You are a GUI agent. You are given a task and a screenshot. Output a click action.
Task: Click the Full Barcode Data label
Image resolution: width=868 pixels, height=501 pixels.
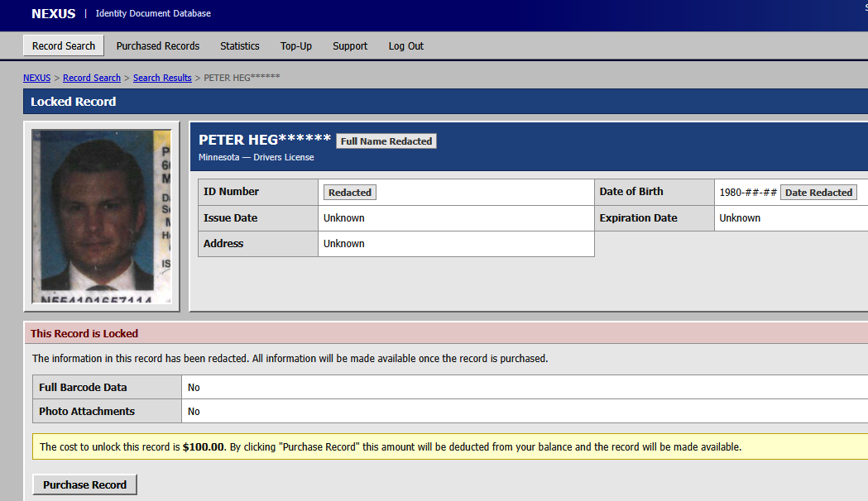pos(83,387)
